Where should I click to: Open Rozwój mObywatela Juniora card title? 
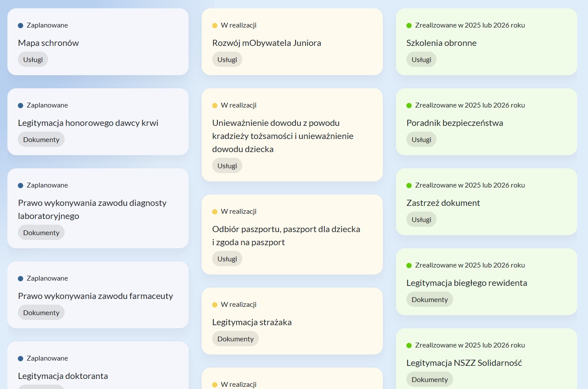(267, 43)
